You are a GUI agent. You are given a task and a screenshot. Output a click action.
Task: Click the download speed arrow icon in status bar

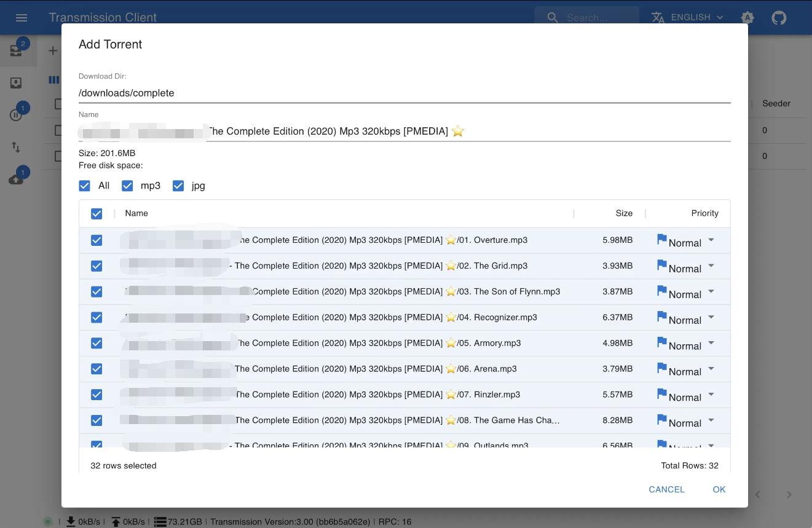click(71, 522)
